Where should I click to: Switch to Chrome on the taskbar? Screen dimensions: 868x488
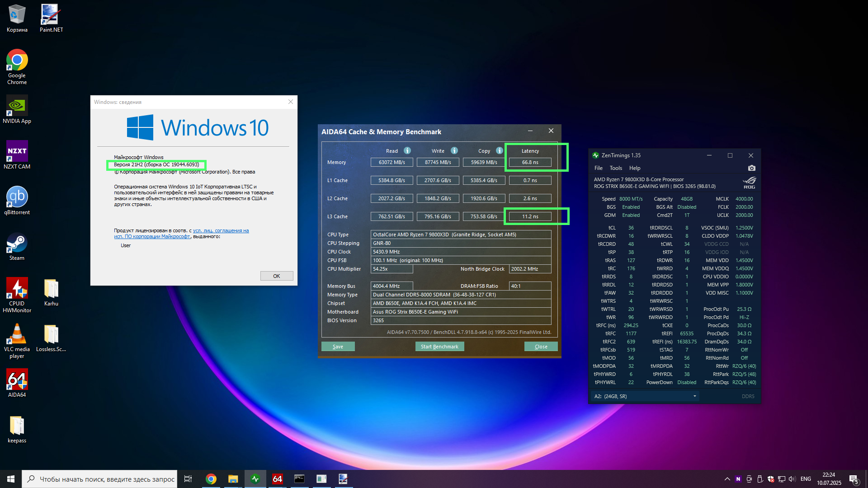(x=211, y=479)
